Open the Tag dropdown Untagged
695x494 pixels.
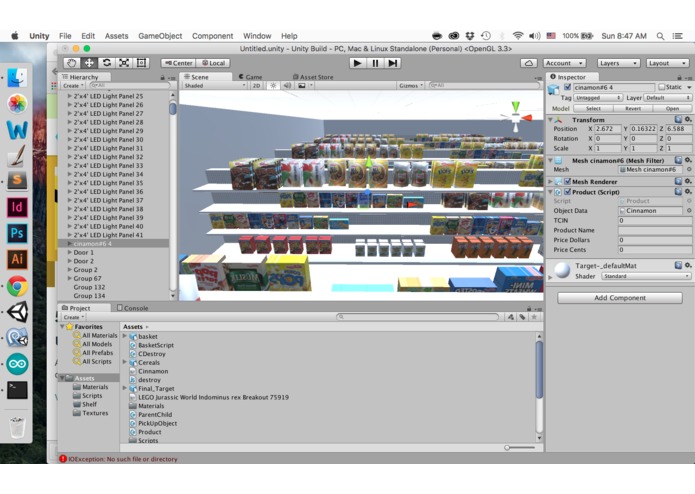click(597, 97)
